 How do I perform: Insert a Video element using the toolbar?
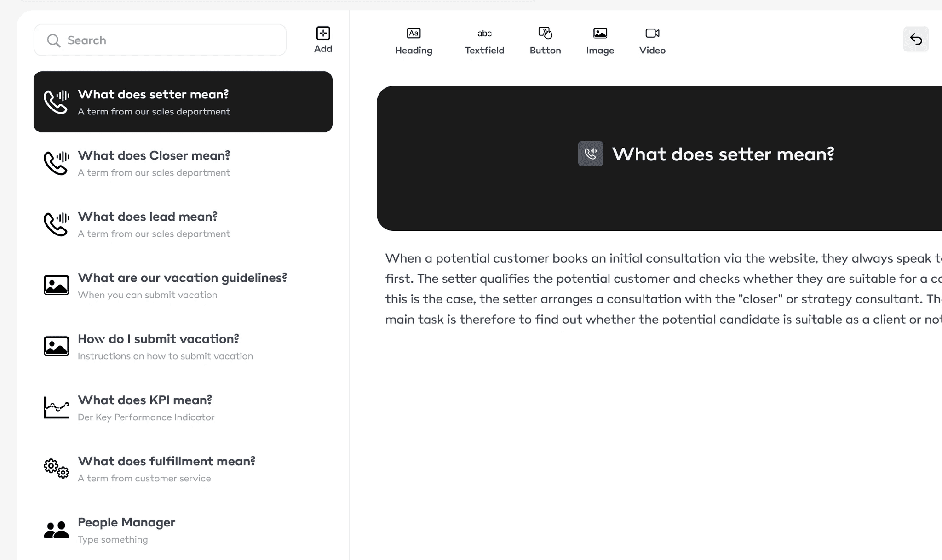[x=651, y=41]
